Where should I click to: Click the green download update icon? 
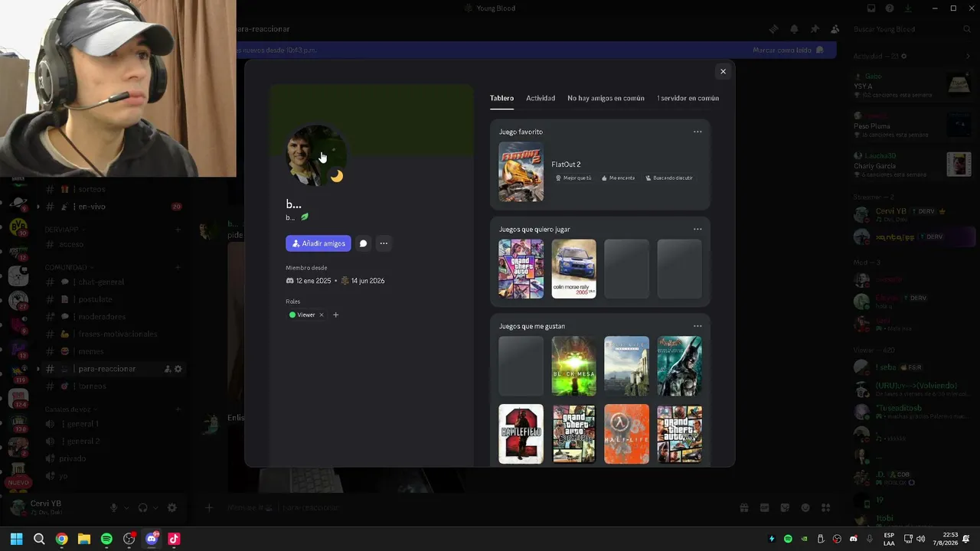908,8
